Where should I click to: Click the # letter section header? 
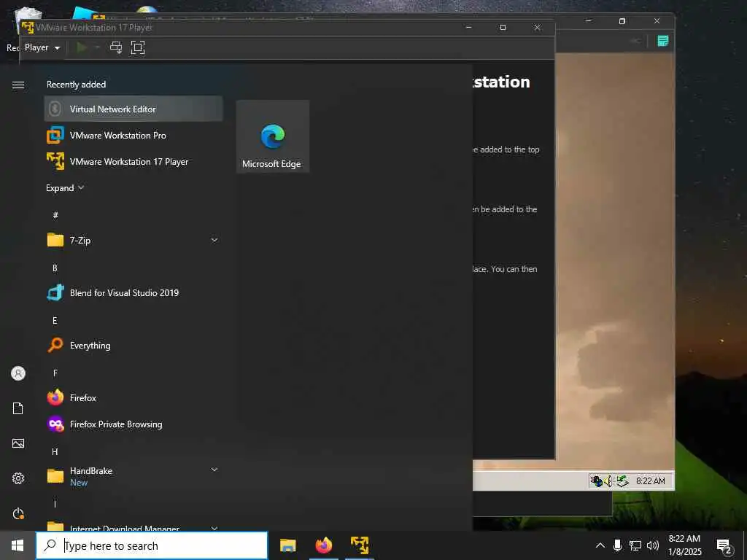coord(55,215)
